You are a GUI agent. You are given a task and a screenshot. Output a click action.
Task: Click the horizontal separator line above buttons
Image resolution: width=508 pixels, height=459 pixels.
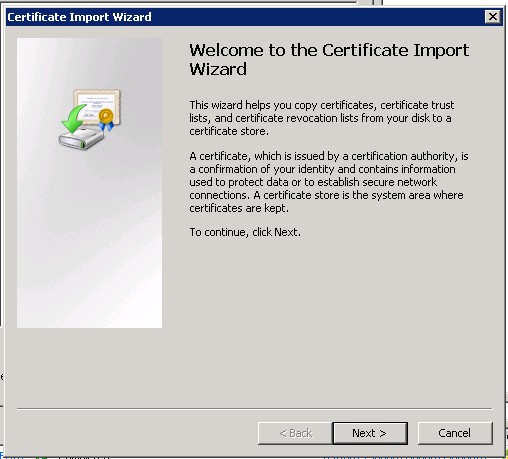tap(255, 408)
